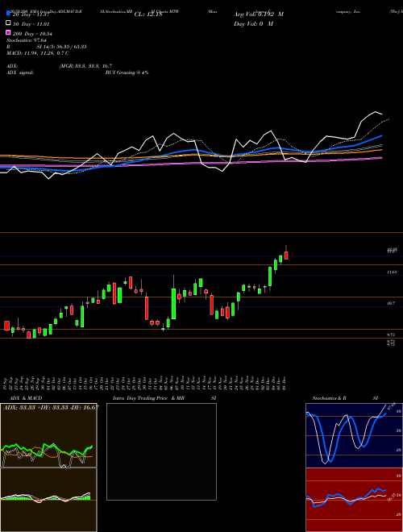This screenshot has height=532, width=403.
Task: Click the 'Intra Day Trading Price & MR' panel title
Action: [148, 398]
